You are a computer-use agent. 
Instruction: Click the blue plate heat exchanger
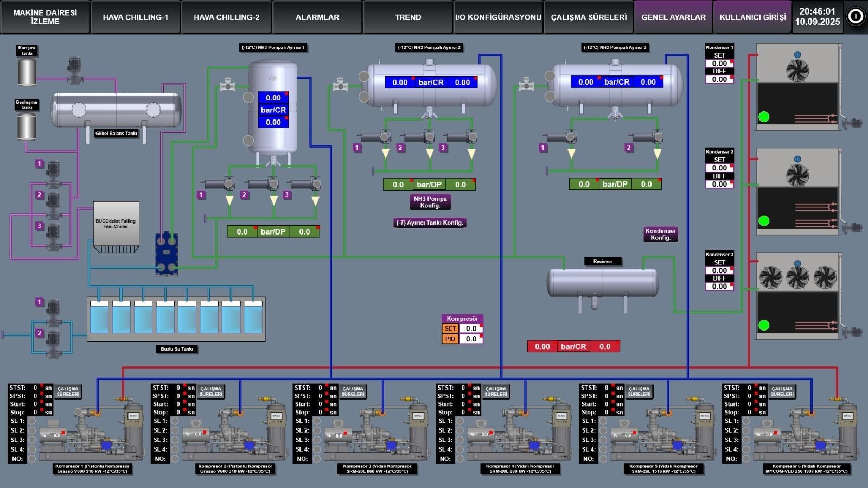(167, 253)
